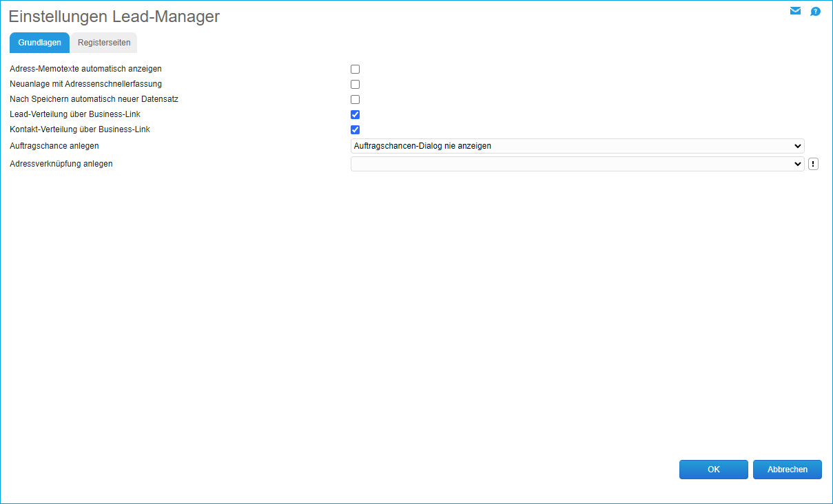Click the exclamation mark beside Adressverknüpfung anlegen
This screenshot has width=833, height=504.
(813, 163)
